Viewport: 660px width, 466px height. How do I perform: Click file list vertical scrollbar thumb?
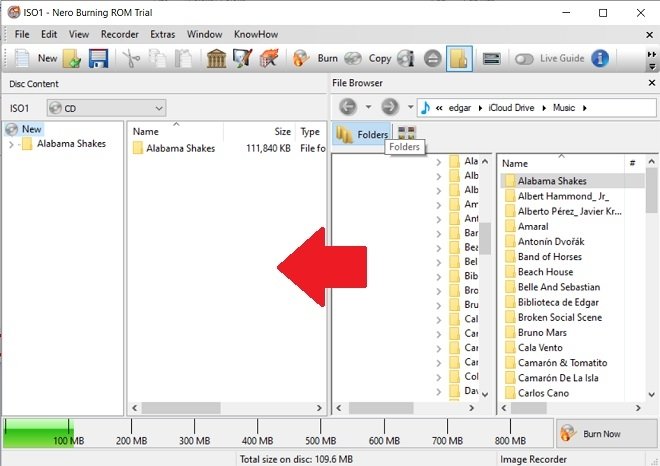[652, 191]
